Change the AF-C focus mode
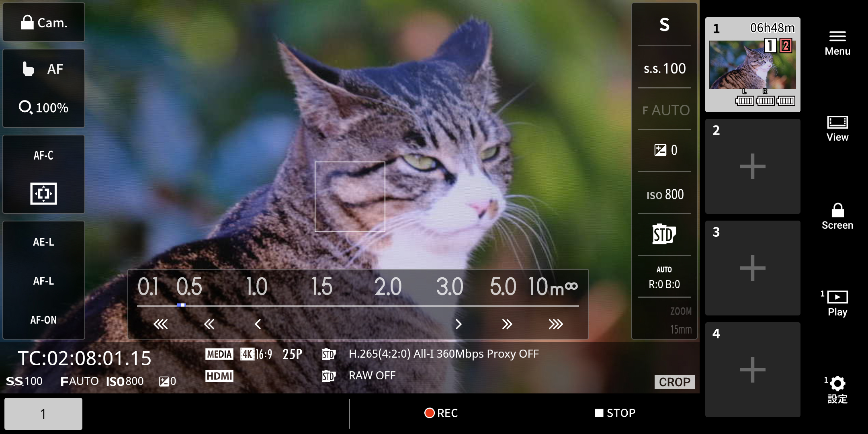 [43, 155]
